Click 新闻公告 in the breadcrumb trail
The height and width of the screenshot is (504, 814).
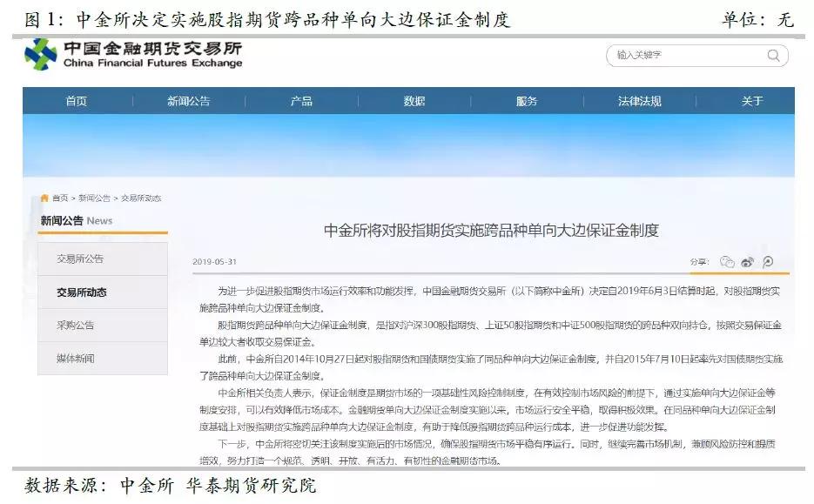click(x=96, y=198)
